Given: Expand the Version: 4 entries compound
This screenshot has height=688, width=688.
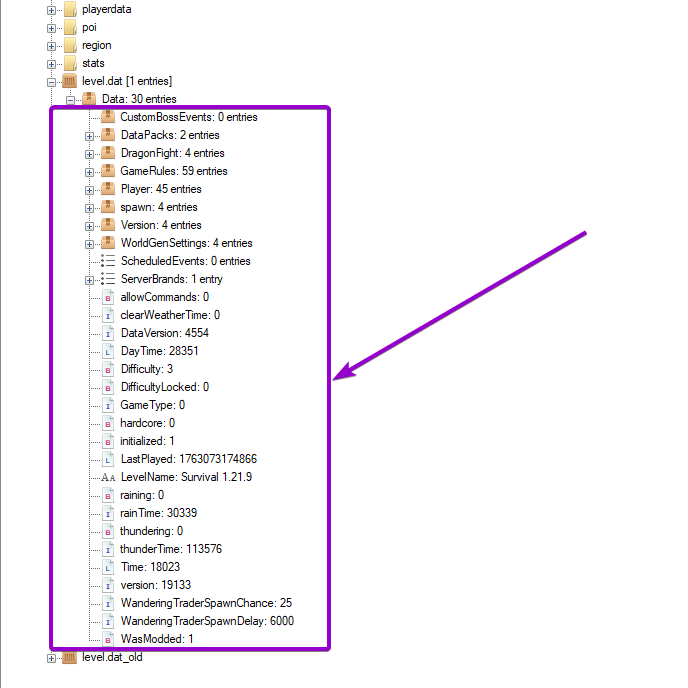Looking at the screenshot, I should (89, 226).
